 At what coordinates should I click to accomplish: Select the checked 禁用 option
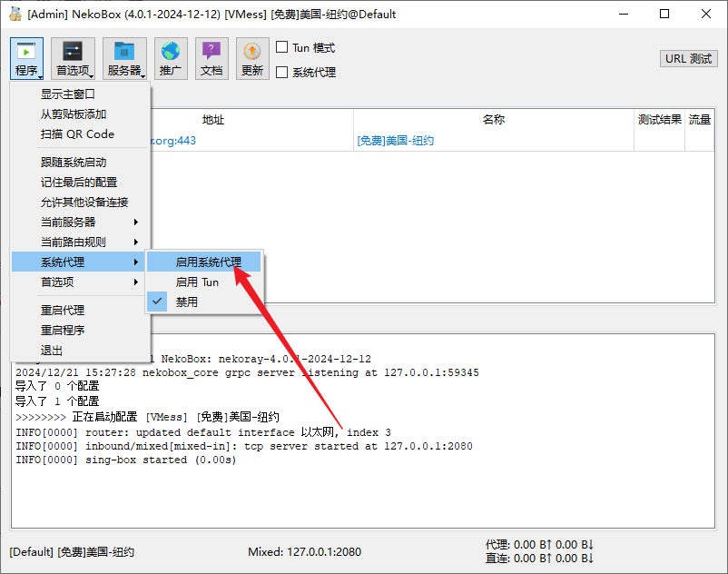(204, 302)
